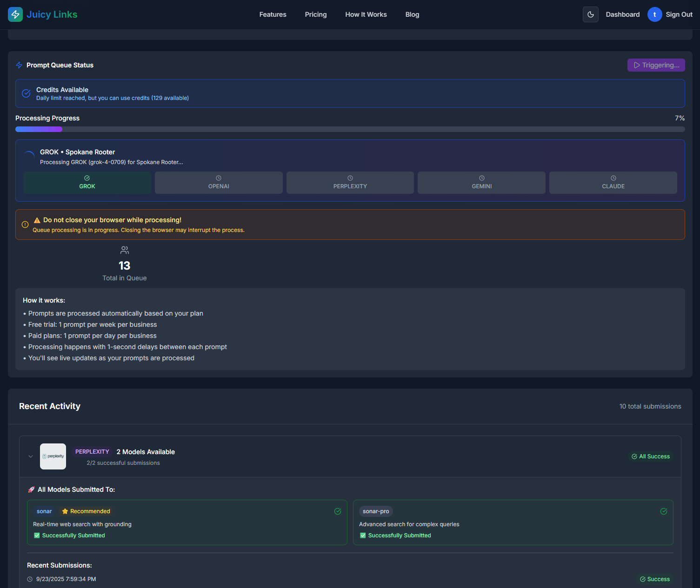
Task: Click the Perplexity logo thumbnail
Action: [x=53, y=456]
